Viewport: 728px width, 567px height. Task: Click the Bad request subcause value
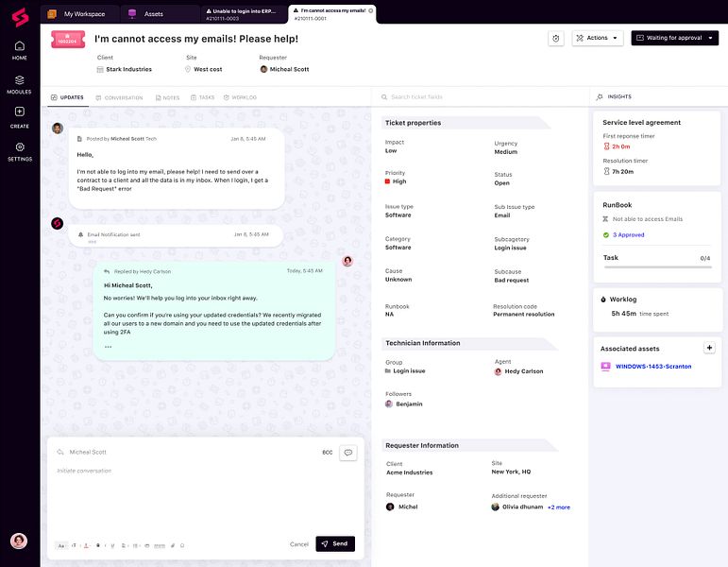coord(511,281)
